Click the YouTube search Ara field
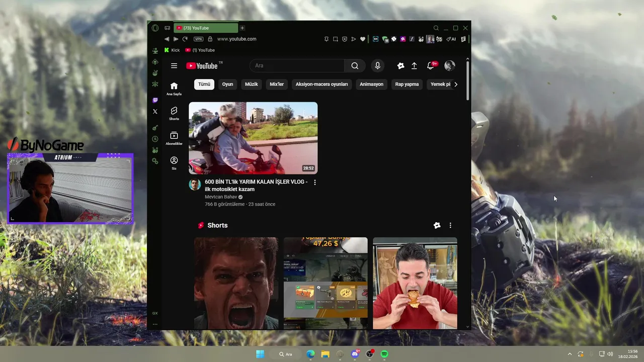The height and width of the screenshot is (362, 644). click(x=297, y=66)
